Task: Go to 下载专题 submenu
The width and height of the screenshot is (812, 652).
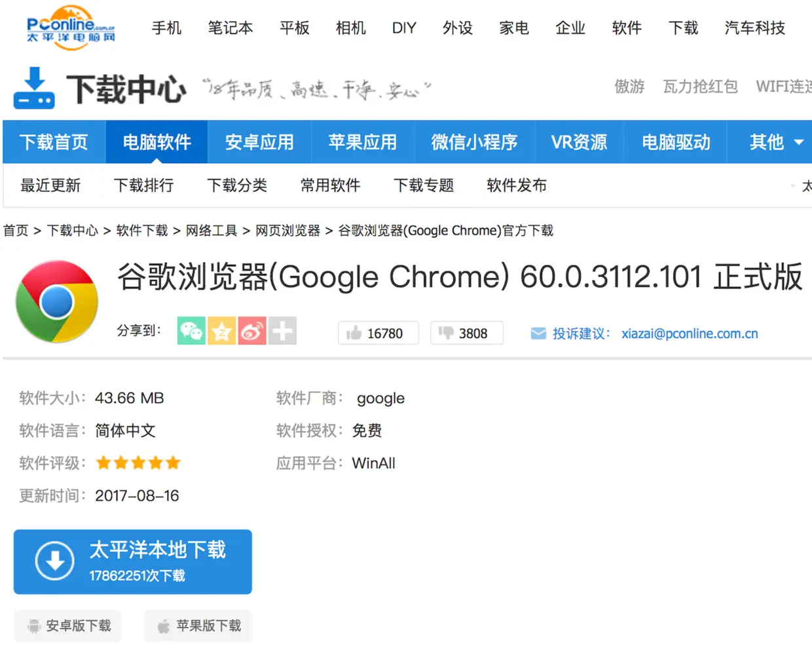Action: 424,185
